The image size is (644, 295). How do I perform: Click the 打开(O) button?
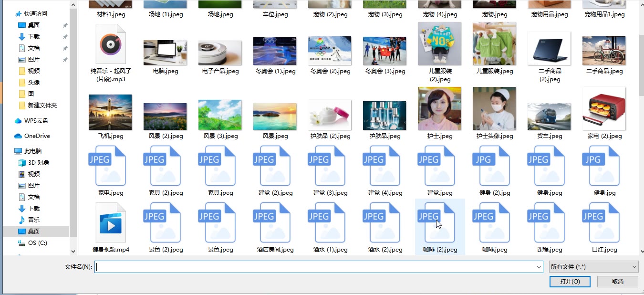[570, 282]
